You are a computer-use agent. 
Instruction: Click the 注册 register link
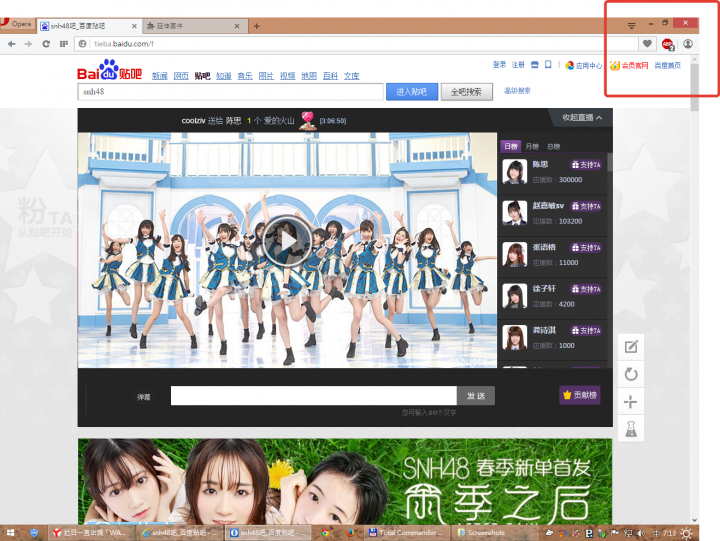[518, 65]
